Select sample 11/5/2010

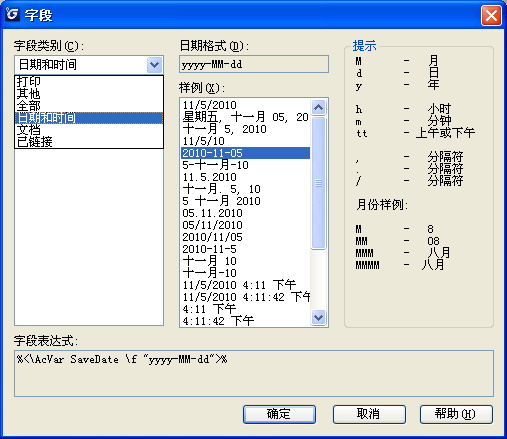246,105
